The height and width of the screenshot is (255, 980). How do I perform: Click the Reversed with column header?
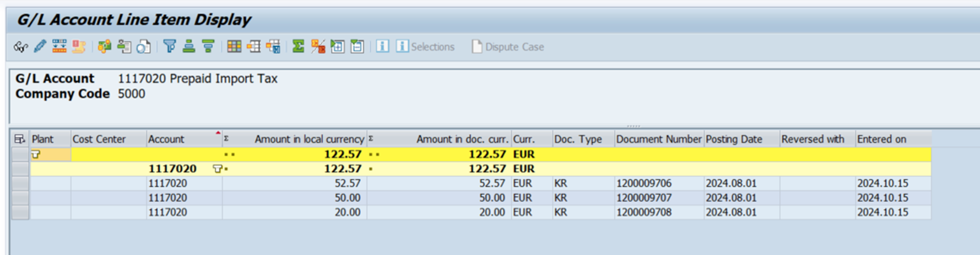coord(817,139)
